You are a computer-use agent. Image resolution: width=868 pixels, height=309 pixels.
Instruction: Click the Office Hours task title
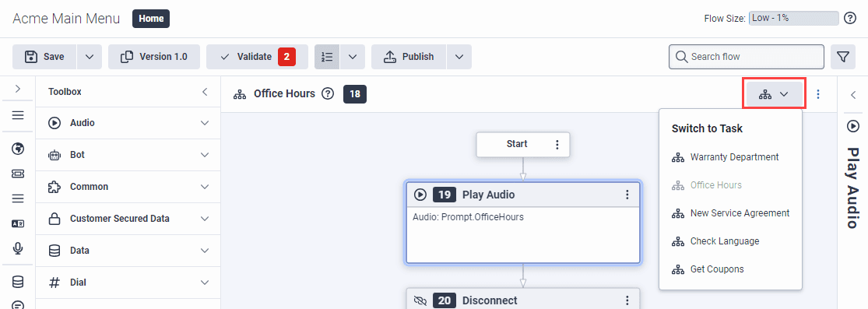tap(285, 93)
